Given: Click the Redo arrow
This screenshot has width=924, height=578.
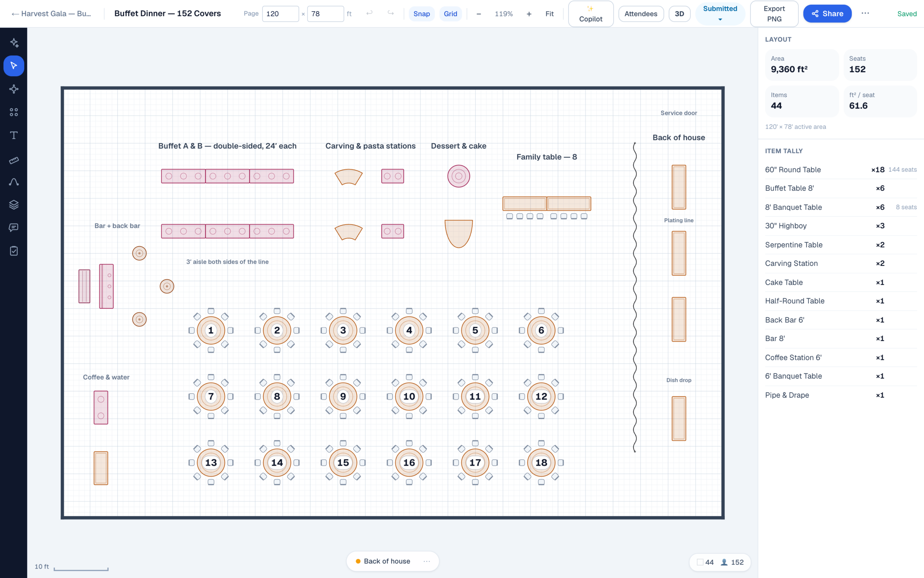Looking at the screenshot, I should tap(390, 13).
